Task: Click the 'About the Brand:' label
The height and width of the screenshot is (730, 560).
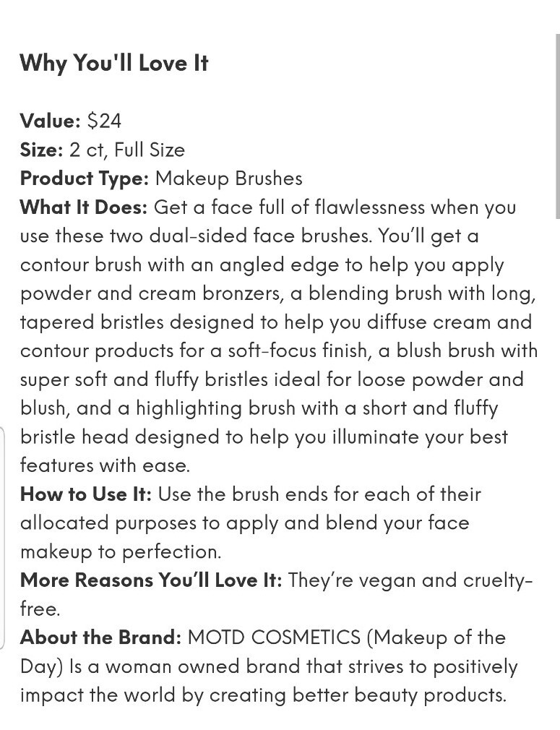Action: coord(100,637)
